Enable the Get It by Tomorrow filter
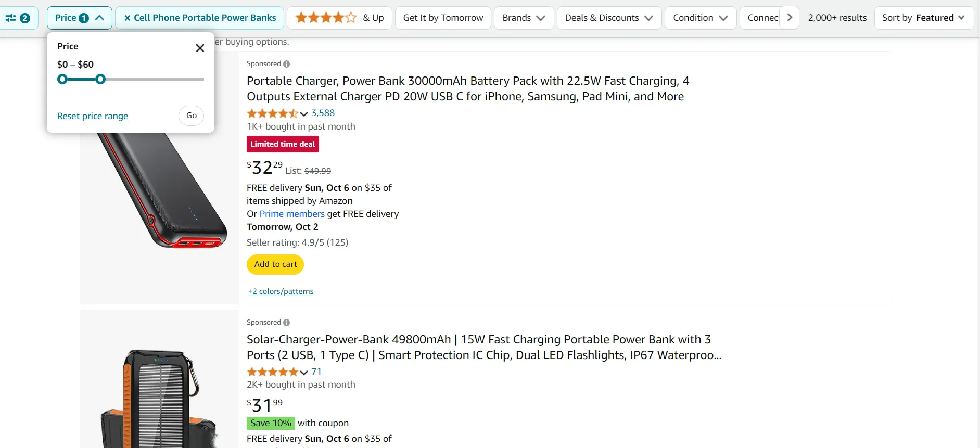 [443, 17]
